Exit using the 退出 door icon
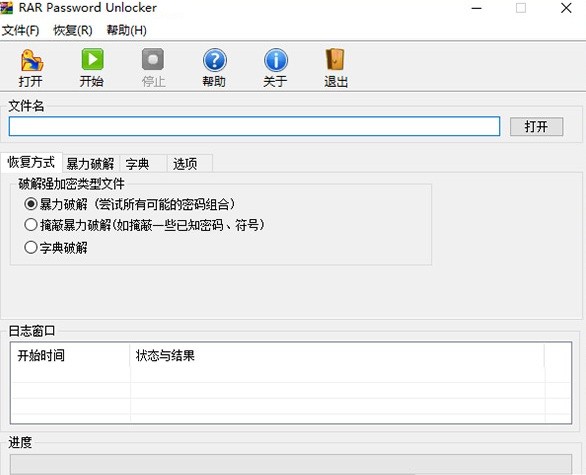The width and height of the screenshot is (586, 475). pyautogui.click(x=335, y=60)
